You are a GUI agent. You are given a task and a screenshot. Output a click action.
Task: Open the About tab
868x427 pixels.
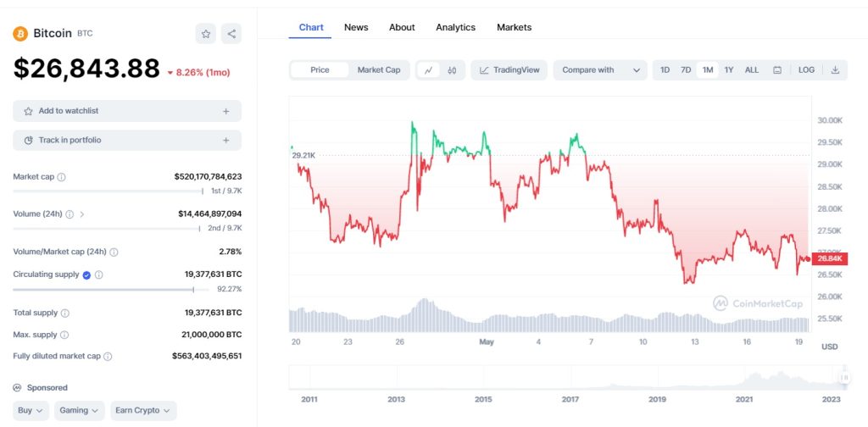402,27
